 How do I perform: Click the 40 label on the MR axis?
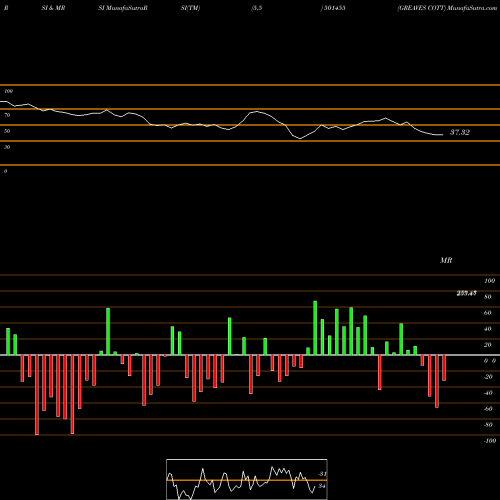pos(488,329)
